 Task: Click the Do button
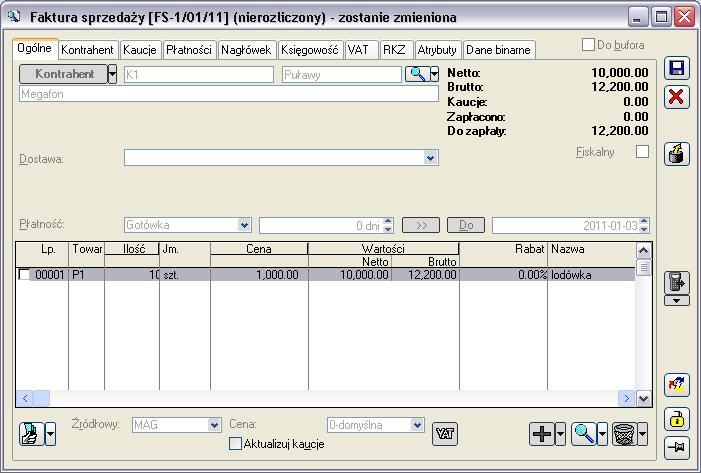(466, 225)
